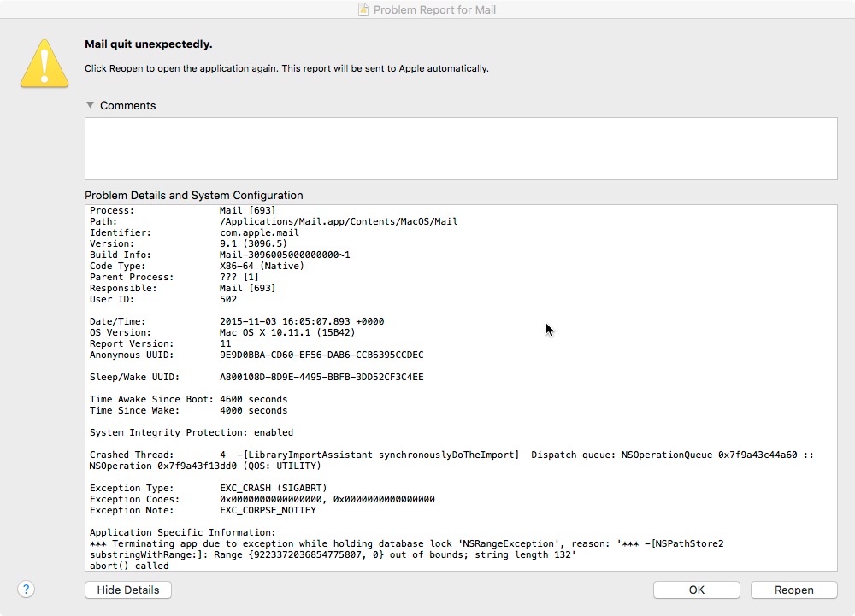Image resolution: width=855 pixels, height=616 pixels.
Task: Click the yellow warning triangle icon
Action: pos(44,64)
